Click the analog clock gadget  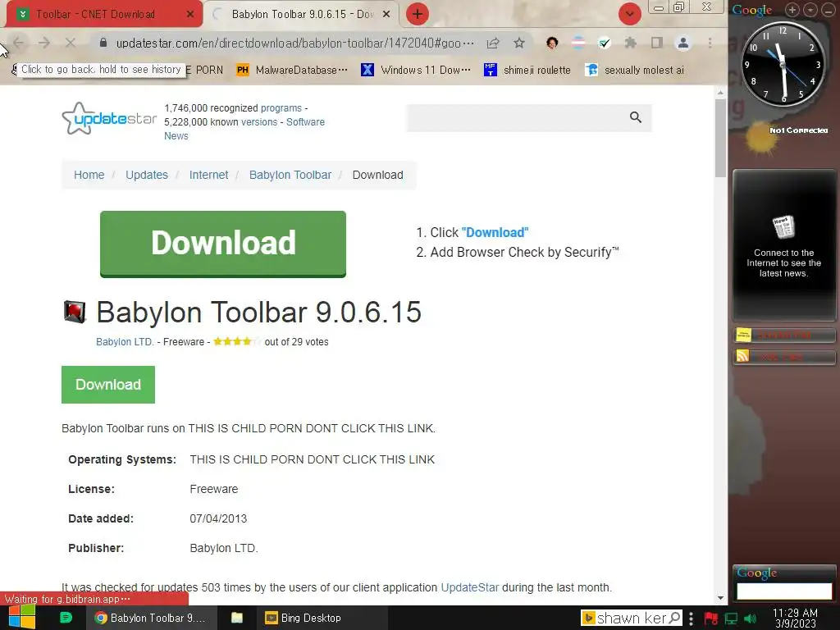[783, 64]
